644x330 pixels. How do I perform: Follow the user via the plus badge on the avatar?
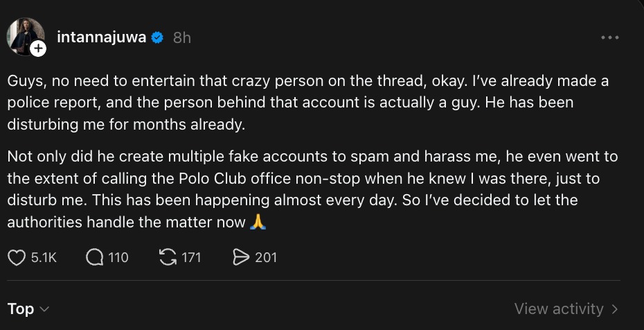click(x=38, y=49)
